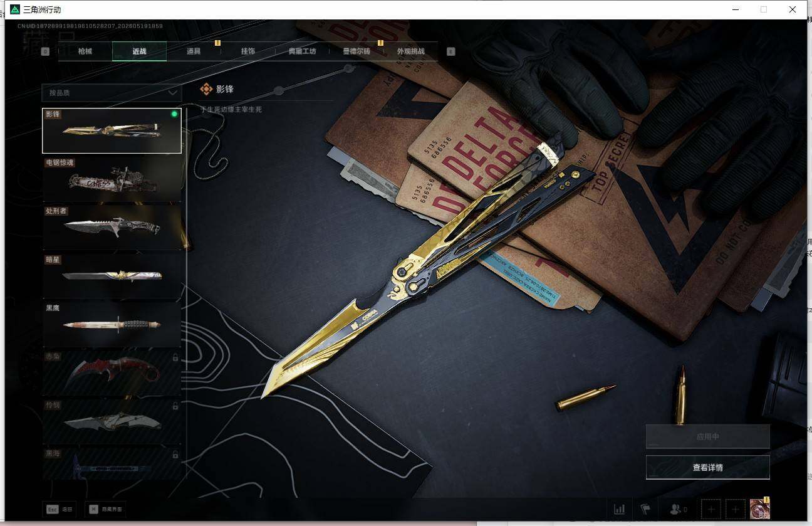Open the statistics bar chart icon
This screenshot has width=812, height=526.
[x=619, y=509]
